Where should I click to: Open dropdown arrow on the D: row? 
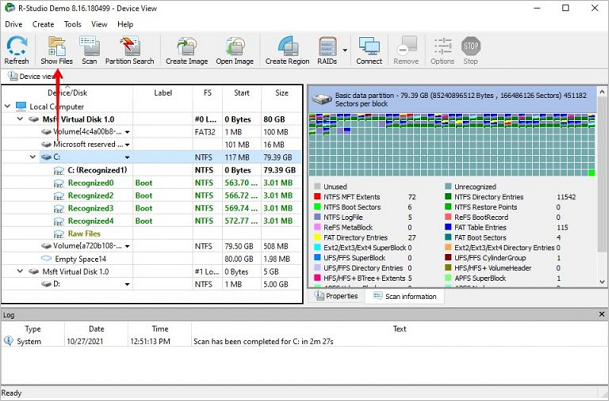click(x=127, y=284)
